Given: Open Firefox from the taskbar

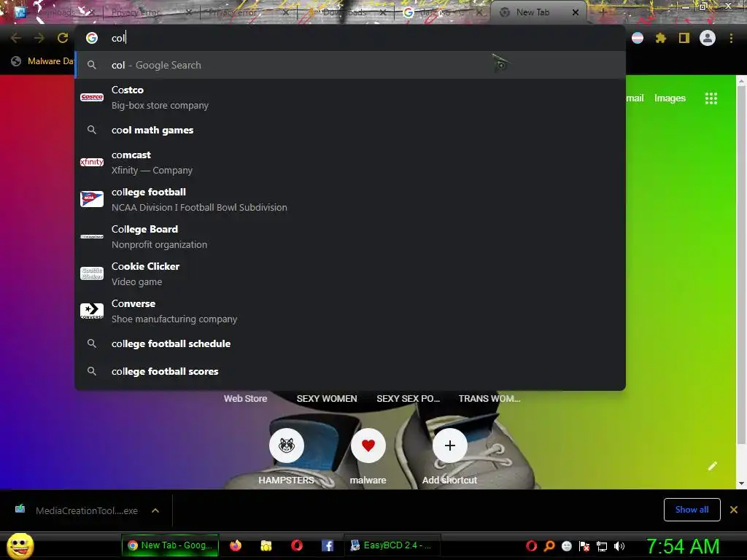Looking at the screenshot, I should coord(236,545).
